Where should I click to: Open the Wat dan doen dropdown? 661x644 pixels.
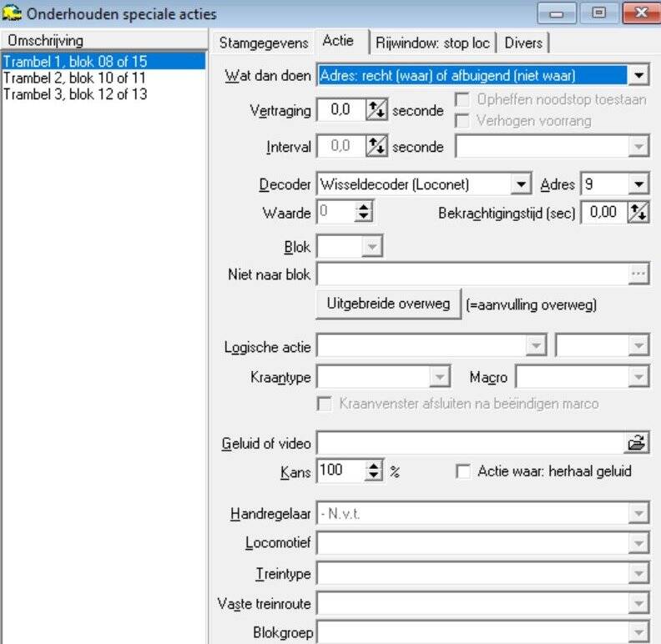(638, 76)
